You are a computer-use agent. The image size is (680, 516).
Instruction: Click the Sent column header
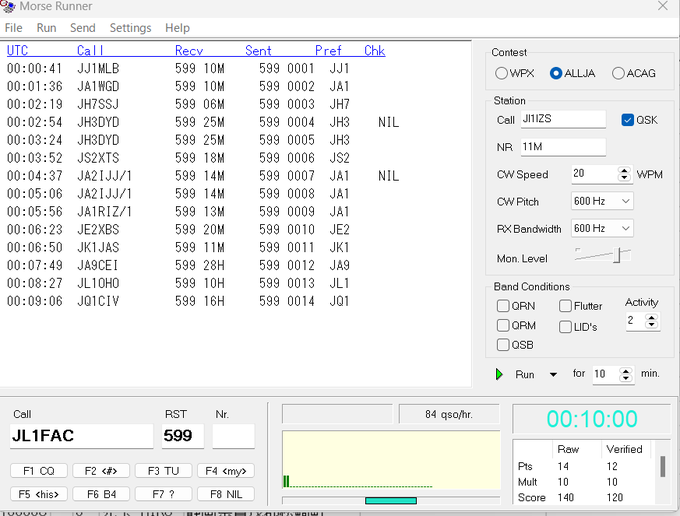coord(258,51)
